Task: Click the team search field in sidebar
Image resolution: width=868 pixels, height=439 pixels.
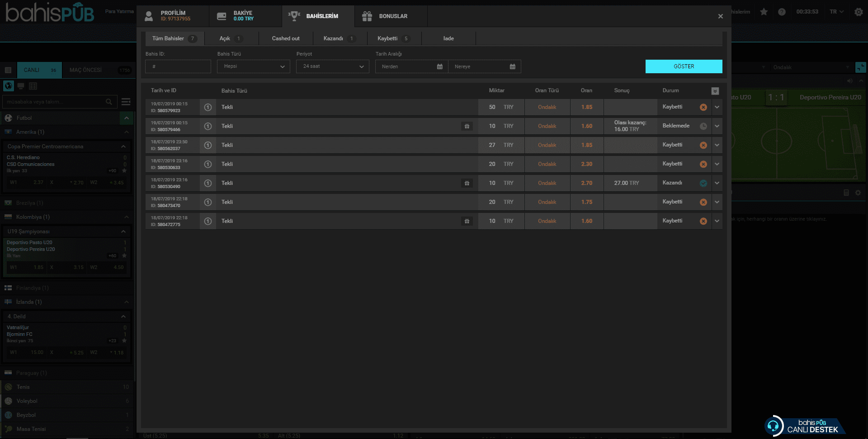Action: tap(60, 102)
